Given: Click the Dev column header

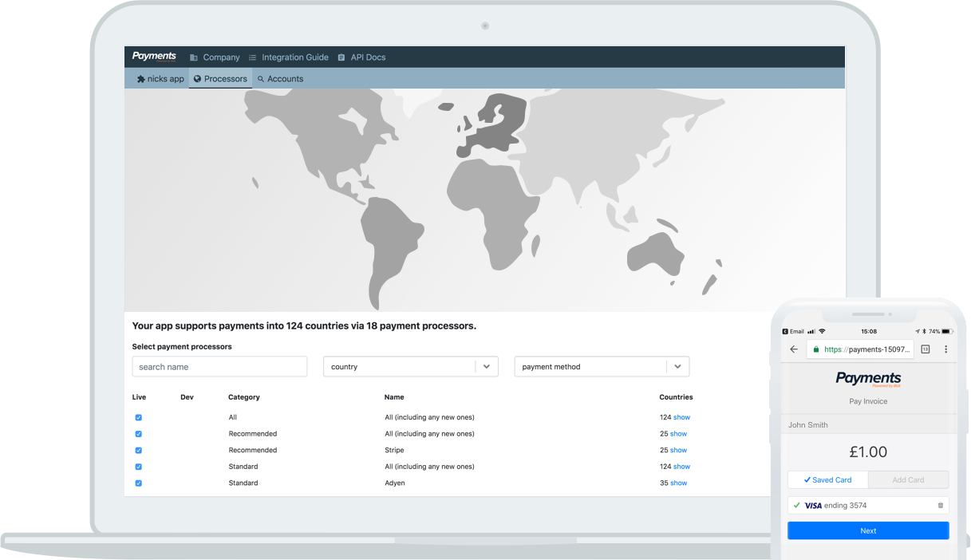Looking at the screenshot, I should pyautogui.click(x=187, y=397).
